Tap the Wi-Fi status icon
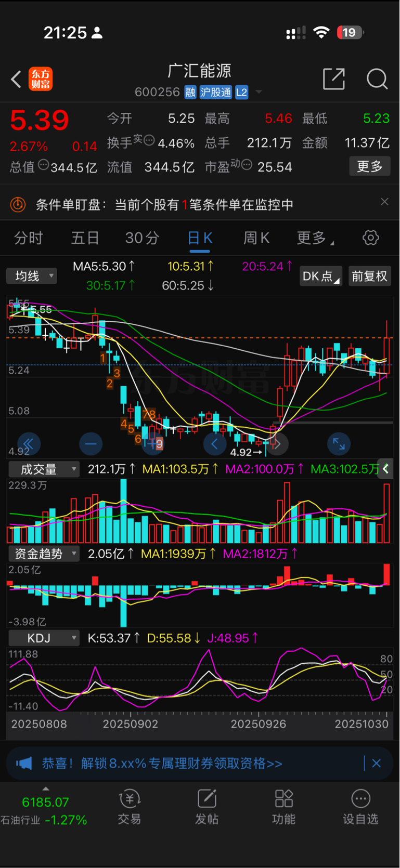400x868 pixels. click(321, 33)
